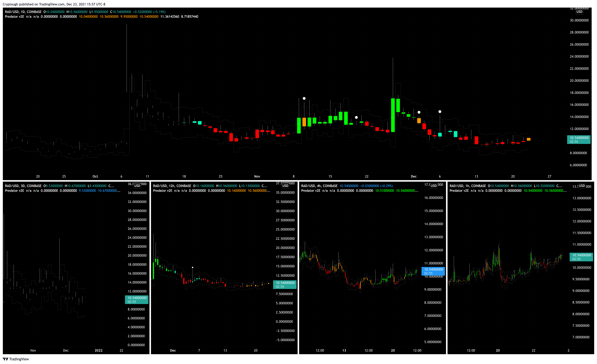The height and width of the screenshot is (364, 597).
Task: Click the +0.52000000 (+5.19%) change value on the 1D chart
Action: click(x=149, y=12)
